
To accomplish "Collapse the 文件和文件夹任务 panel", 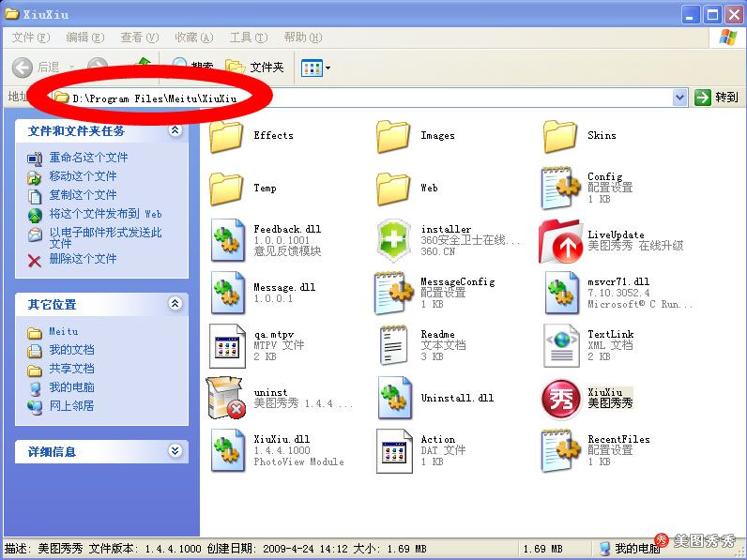I will click(x=175, y=130).
